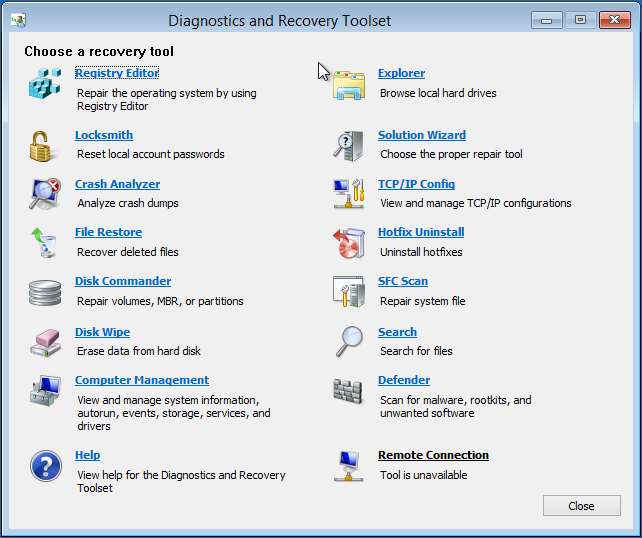This screenshot has height=538, width=642.
Task: Click the File Restore recycle bin icon
Action: [x=44, y=243]
